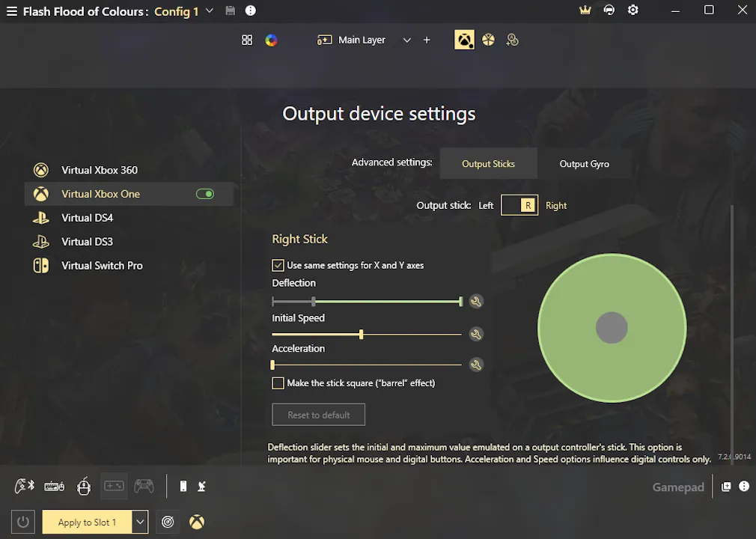Open the Bluetooth gamepad pairing icon

(x=24, y=486)
